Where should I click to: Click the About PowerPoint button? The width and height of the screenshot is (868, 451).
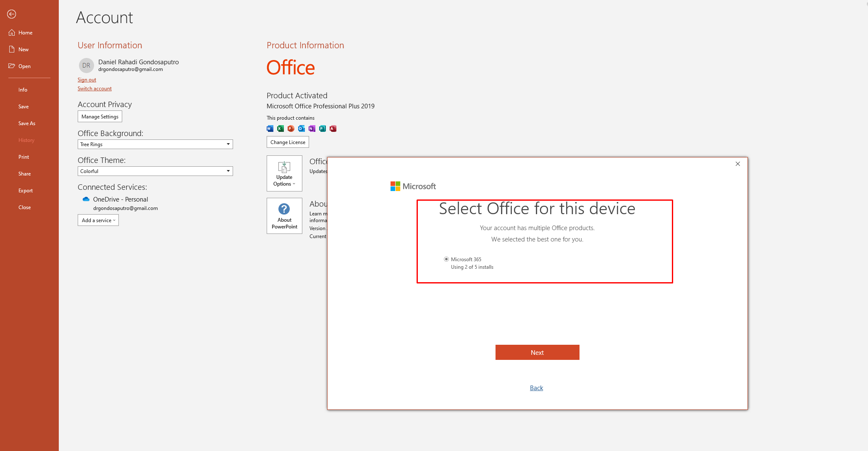(x=284, y=216)
